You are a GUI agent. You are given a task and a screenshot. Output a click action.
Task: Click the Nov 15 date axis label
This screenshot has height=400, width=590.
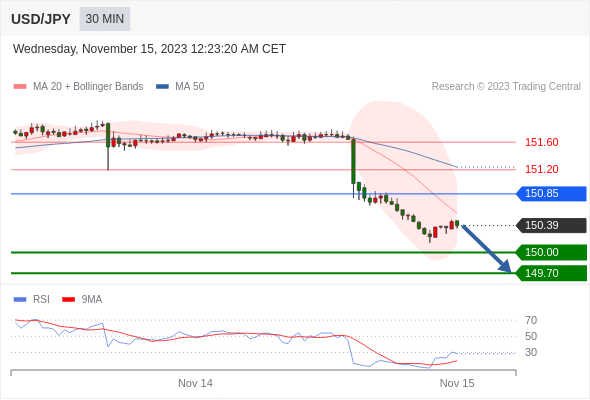[x=457, y=383]
